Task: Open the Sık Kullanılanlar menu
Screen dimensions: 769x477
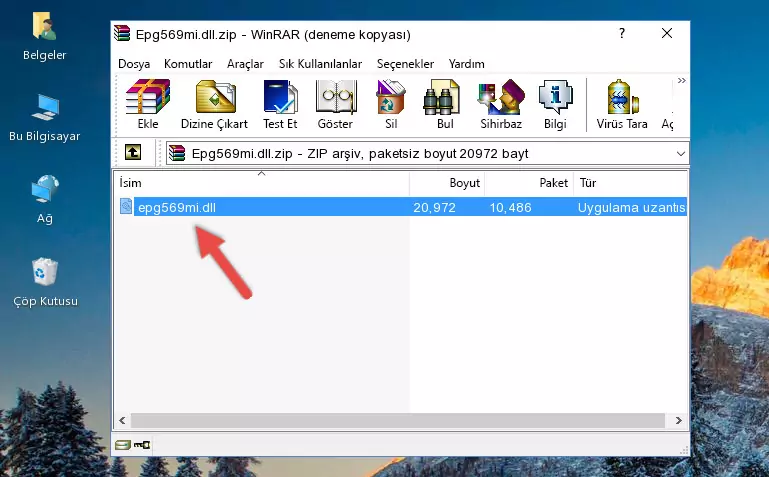Action: pyautogui.click(x=320, y=64)
